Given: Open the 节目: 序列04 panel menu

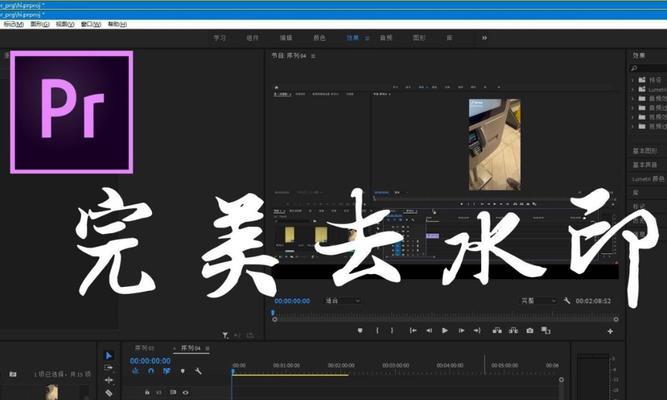Looking at the screenshot, I should click(x=313, y=56).
